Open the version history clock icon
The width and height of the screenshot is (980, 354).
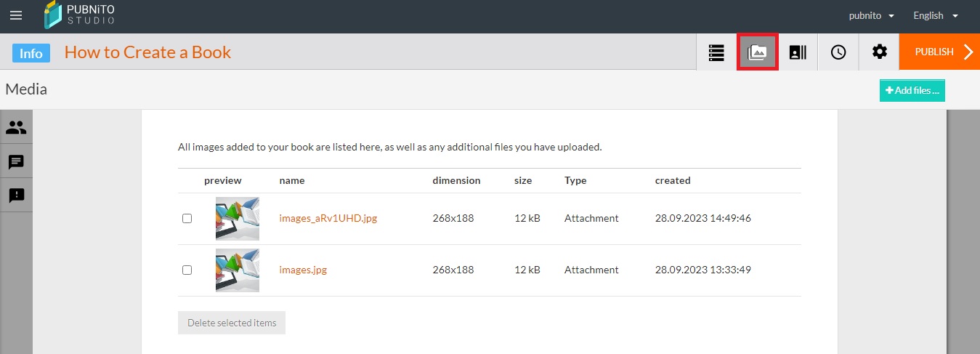[x=838, y=52]
